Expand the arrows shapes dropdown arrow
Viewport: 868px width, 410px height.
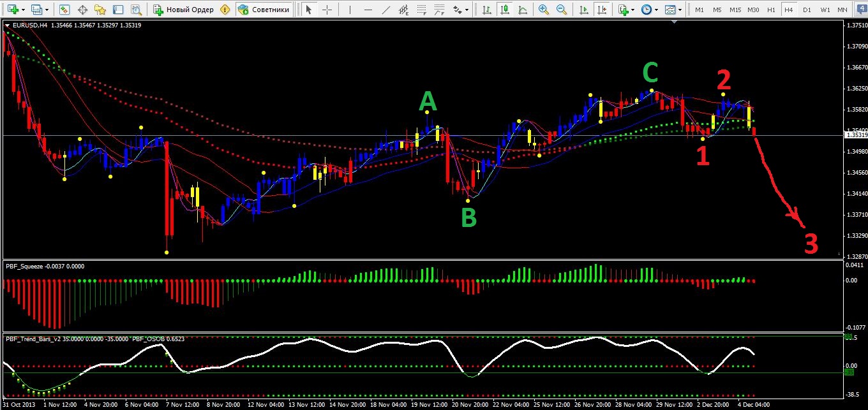[x=468, y=10]
